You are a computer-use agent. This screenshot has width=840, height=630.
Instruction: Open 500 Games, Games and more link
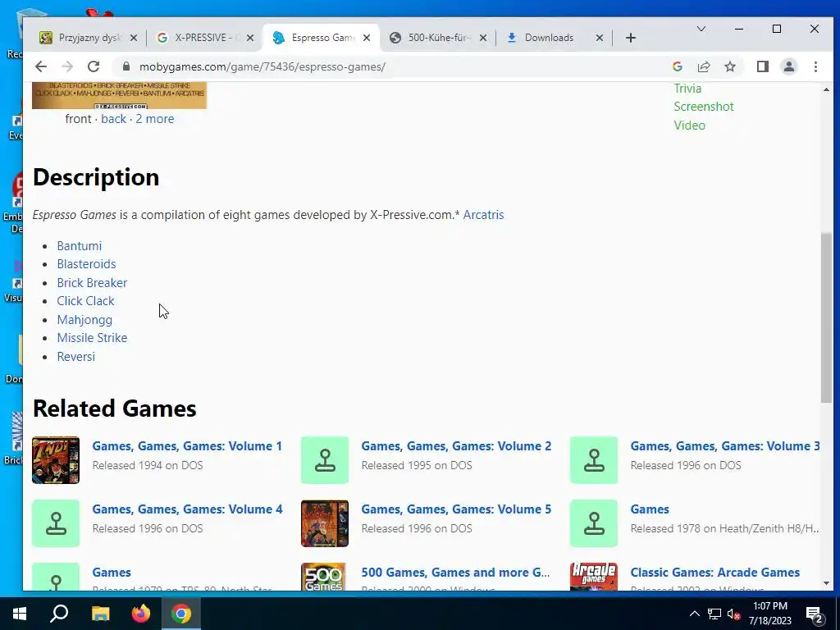455,573
